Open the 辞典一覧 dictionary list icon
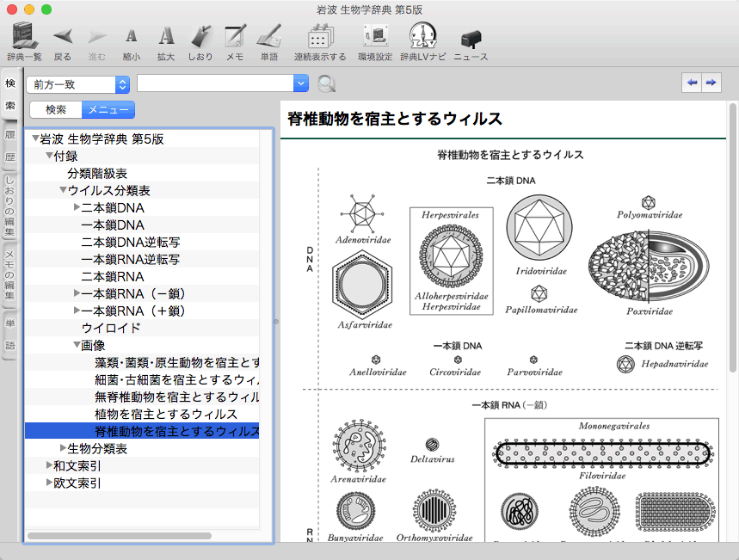739x560 pixels. [x=24, y=37]
